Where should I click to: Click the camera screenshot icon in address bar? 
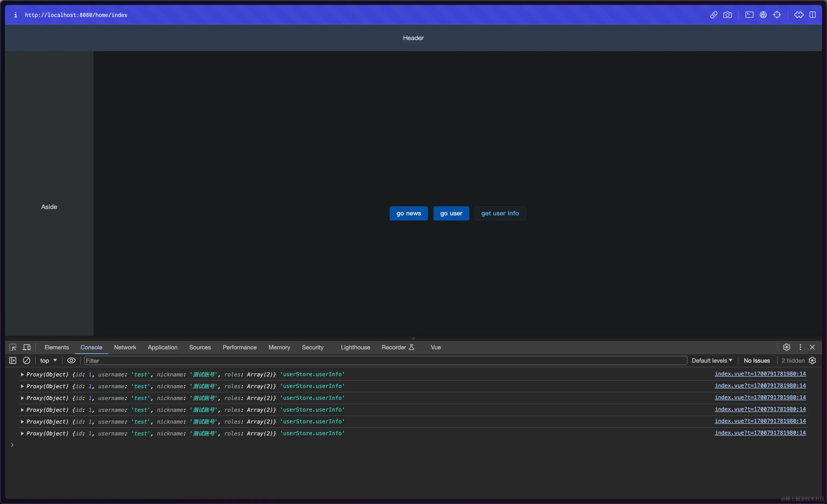click(727, 15)
